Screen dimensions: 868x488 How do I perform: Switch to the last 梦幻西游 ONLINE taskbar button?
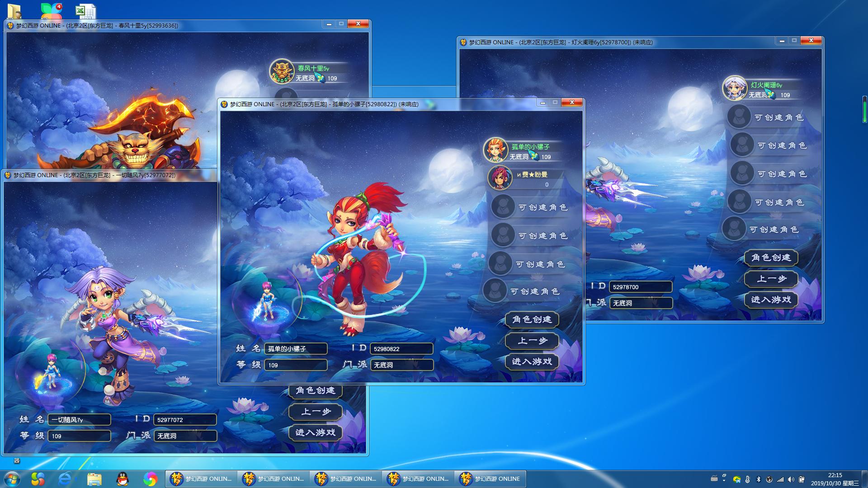491,479
